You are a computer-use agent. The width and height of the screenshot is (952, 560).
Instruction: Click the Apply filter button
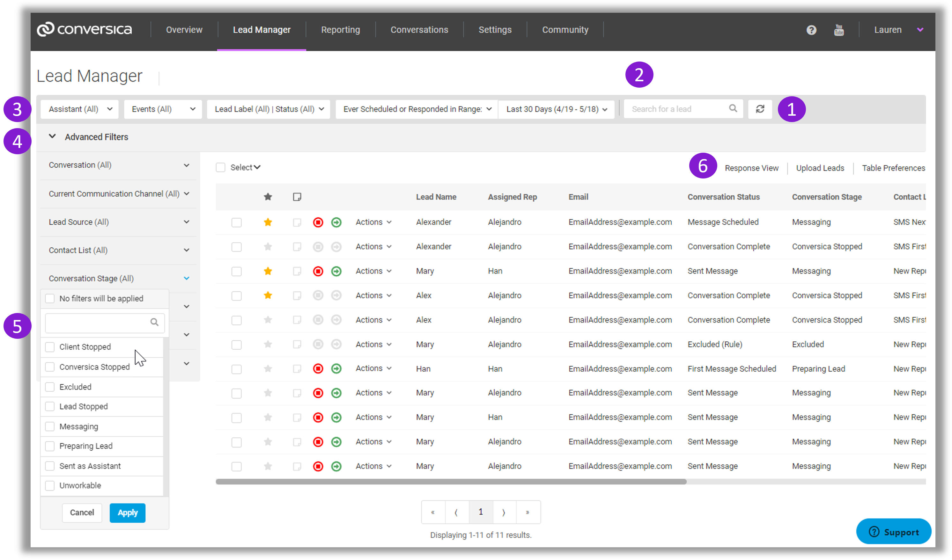(x=128, y=513)
